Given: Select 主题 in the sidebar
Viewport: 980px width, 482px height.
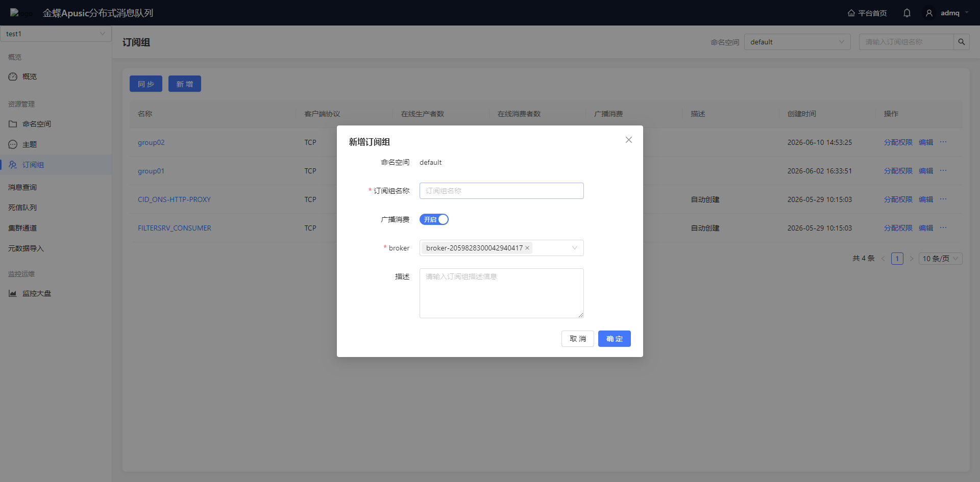Looking at the screenshot, I should tap(30, 144).
